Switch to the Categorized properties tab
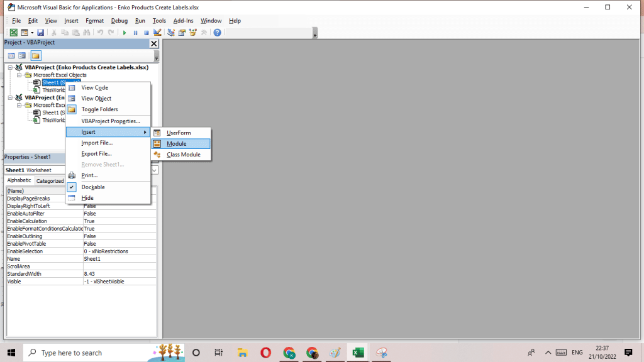644x362 pixels. (x=50, y=180)
